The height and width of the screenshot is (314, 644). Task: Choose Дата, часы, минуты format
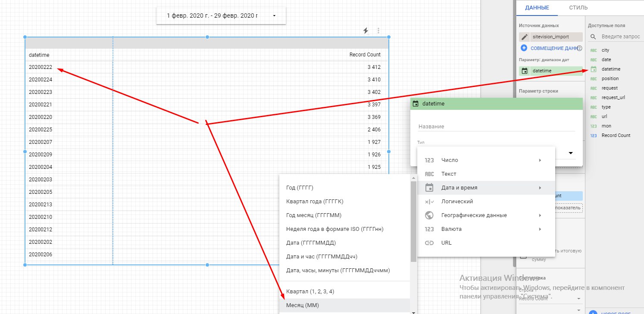click(x=345, y=270)
